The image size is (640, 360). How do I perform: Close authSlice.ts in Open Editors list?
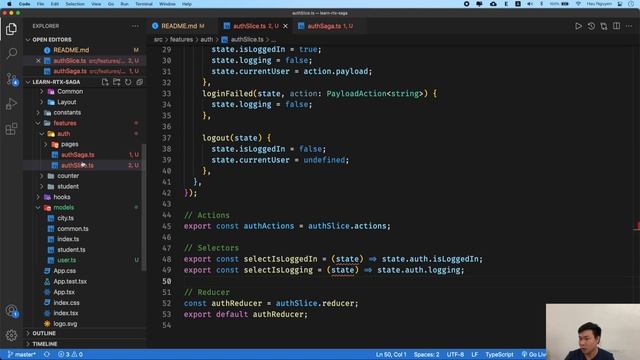pyautogui.click(x=38, y=60)
